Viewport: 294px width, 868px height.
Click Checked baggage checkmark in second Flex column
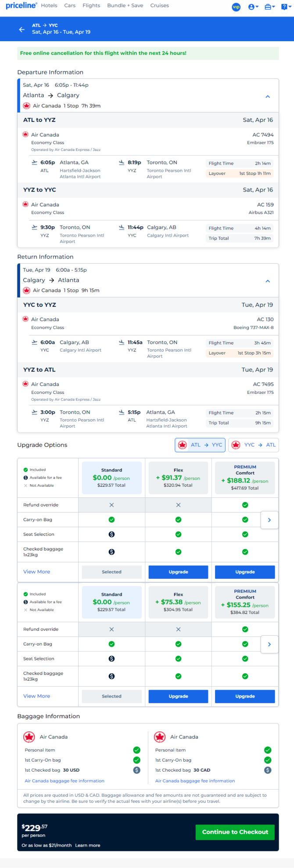(x=178, y=677)
